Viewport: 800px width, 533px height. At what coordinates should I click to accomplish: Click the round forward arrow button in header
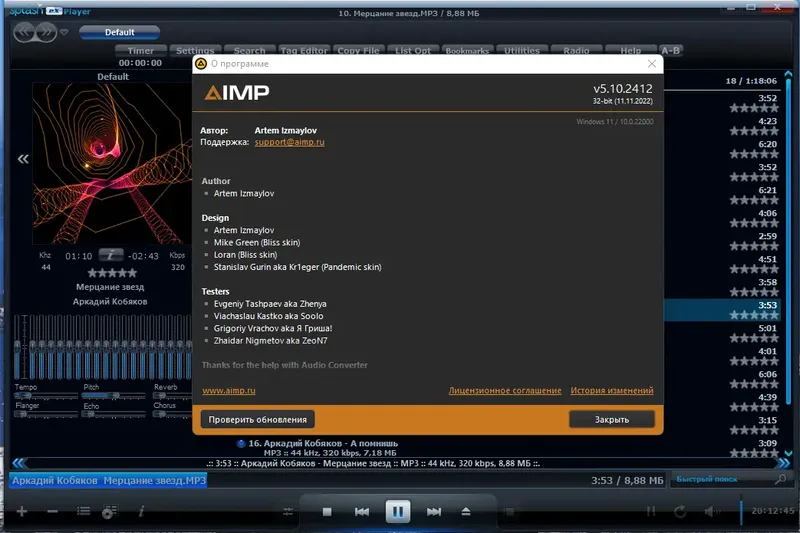[x=46, y=32]
